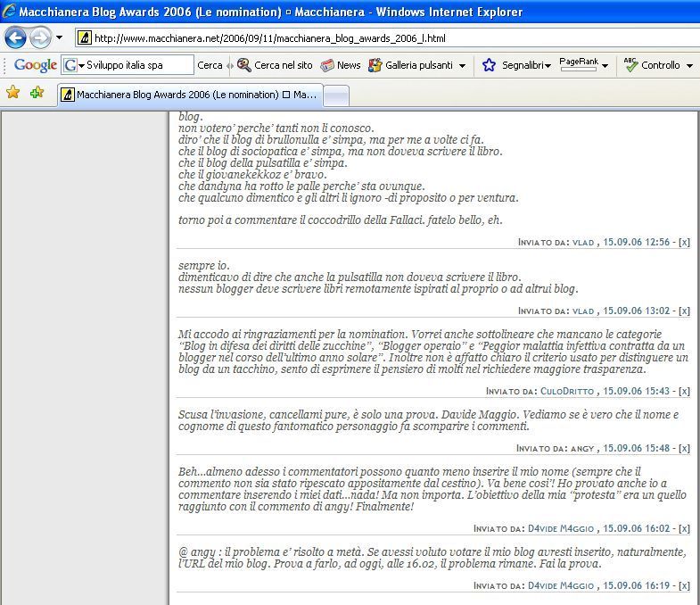Type in the Google toolbar search box
The height and width of the screenshot is (605, 700).
tap(138, 65)
